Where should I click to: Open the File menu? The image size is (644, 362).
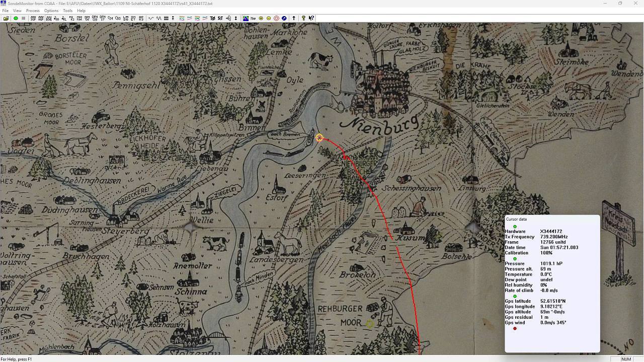pos(5,11)
